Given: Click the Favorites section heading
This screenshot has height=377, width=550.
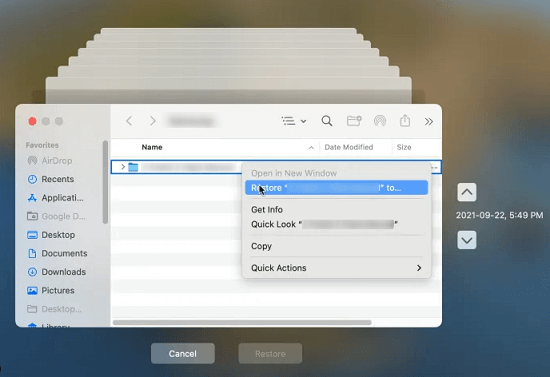Looking at the screenshot, I should tap(42, 145).
